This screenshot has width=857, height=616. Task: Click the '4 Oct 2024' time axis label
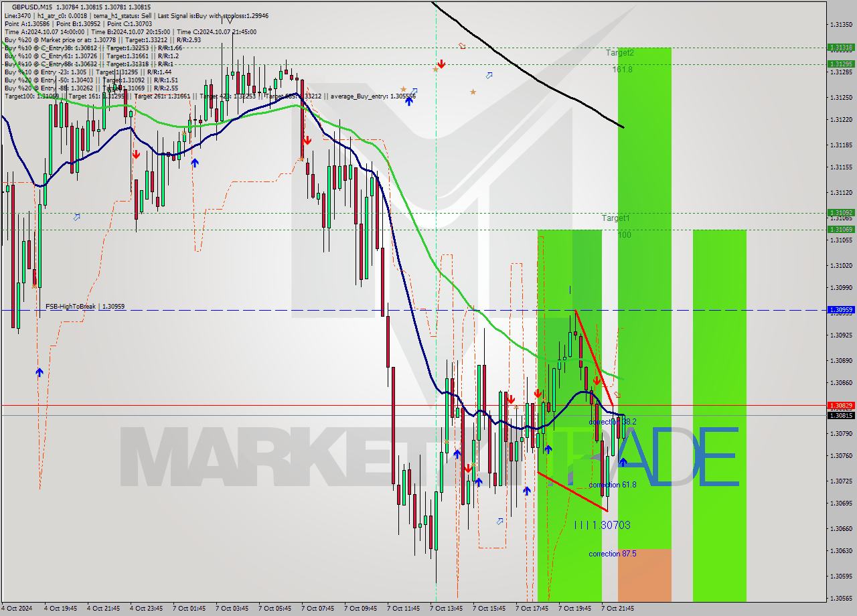pos(17,609)
